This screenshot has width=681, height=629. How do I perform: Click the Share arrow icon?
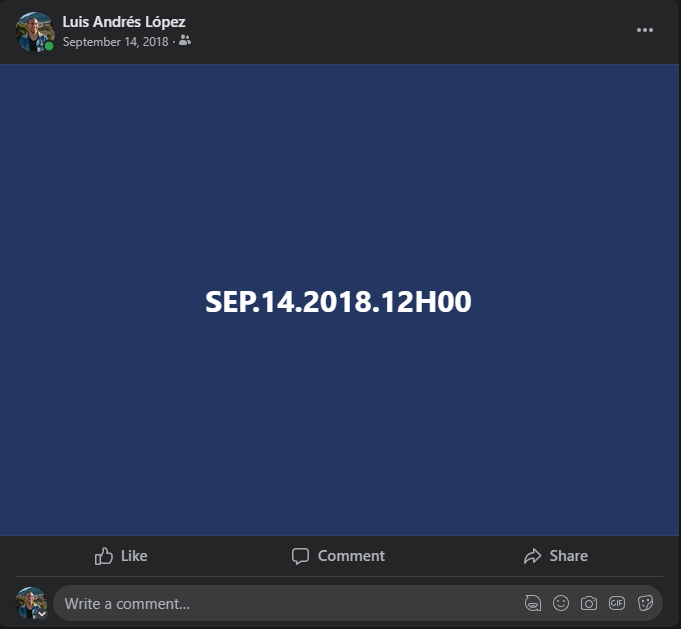[532, 556]
